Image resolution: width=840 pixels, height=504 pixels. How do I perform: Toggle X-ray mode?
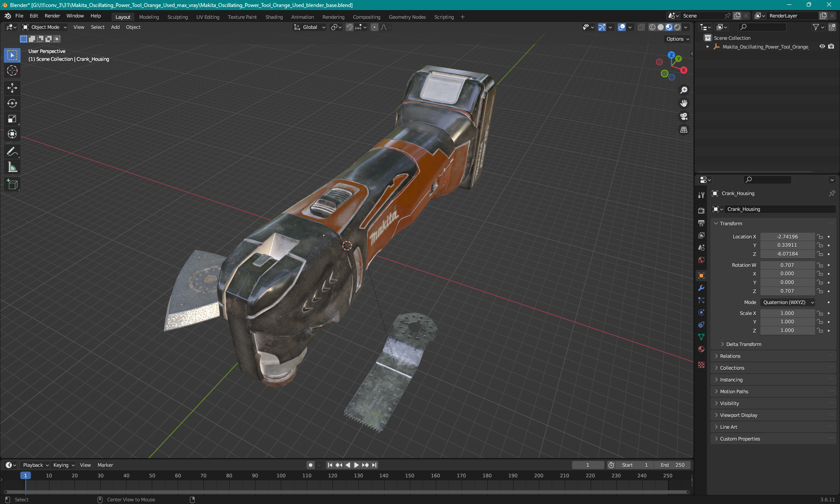click(x=641, y=27)
